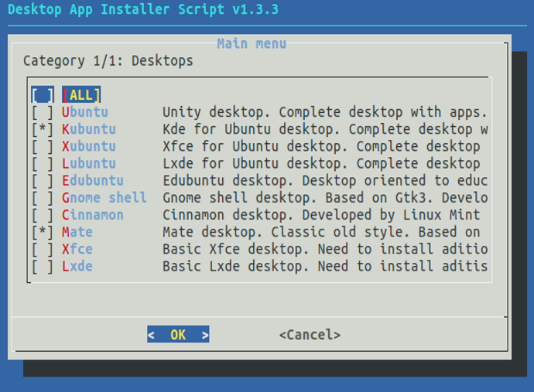534x392 pixels.
Task: Check the [ALL] checkbox
Action: [x=43, y=95]
